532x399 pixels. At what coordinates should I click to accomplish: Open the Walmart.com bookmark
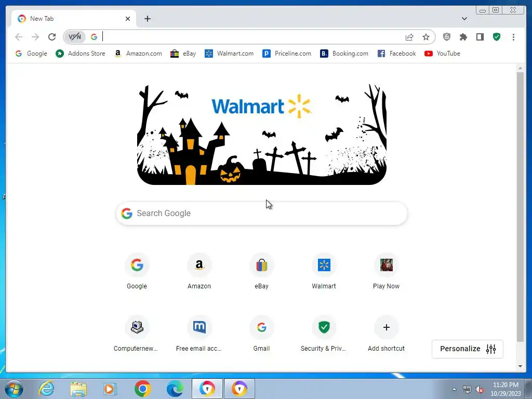click(229, 54)
